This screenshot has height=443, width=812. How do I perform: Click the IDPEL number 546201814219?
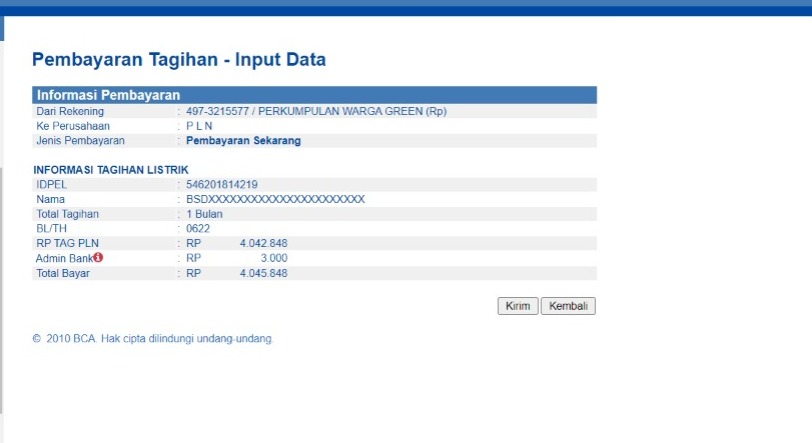tap(222, 185)
